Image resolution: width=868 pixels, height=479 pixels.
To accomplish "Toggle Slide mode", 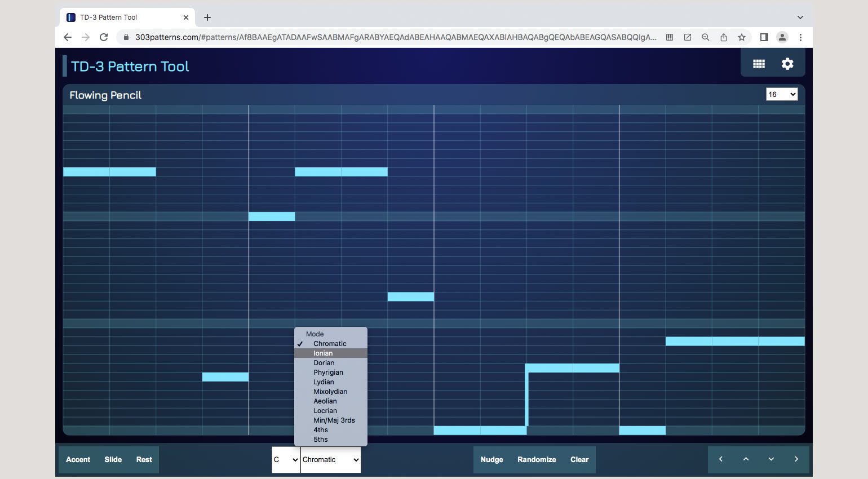I will point(113,459).
